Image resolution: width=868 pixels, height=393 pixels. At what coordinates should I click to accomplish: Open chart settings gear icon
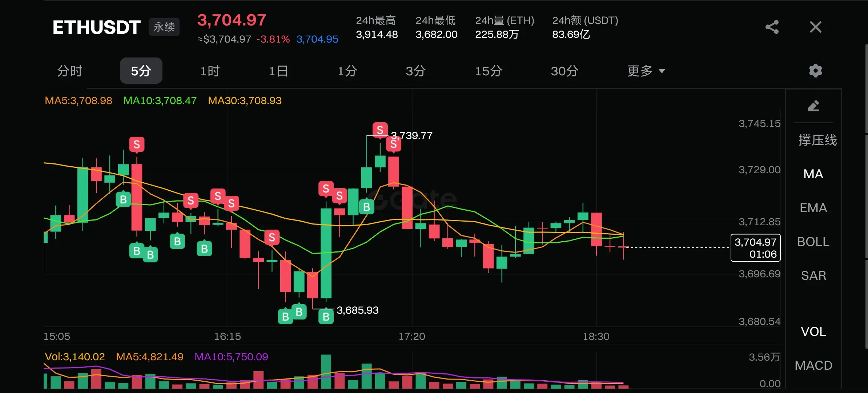[x=815, y=71]
